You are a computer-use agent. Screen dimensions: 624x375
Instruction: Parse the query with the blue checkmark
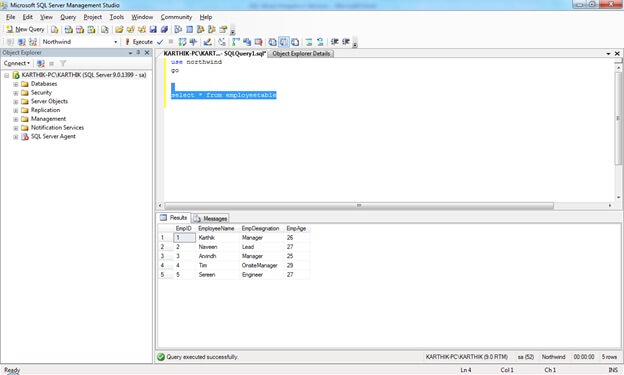pos(160,42)
